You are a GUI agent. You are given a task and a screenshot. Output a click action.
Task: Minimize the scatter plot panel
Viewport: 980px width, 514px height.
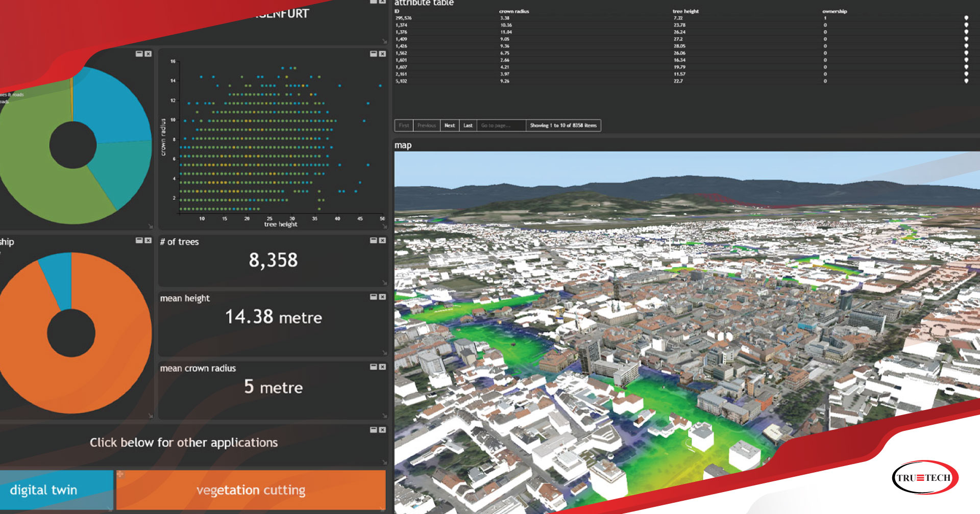tap(374, 54)
